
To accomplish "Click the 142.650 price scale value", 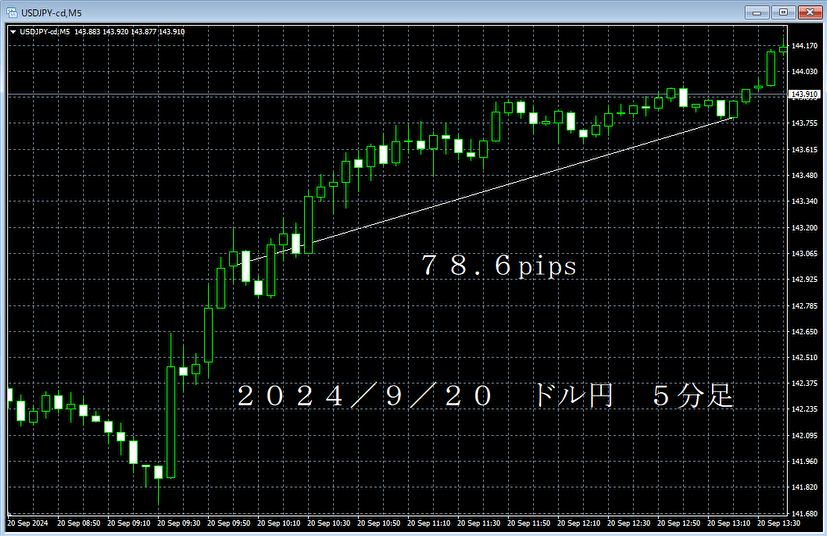I will tap(804, 332).
